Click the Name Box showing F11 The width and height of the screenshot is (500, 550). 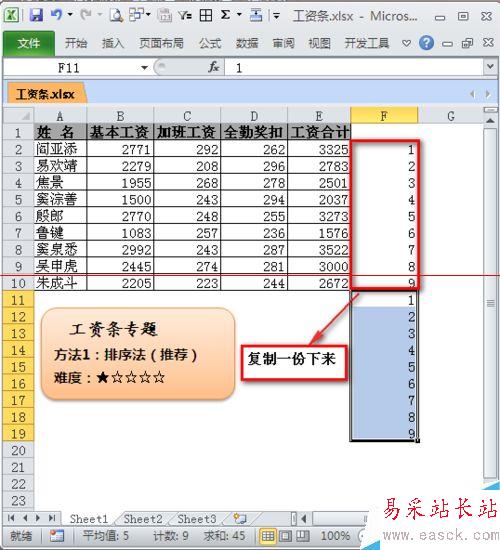click(x=69, y=68)
